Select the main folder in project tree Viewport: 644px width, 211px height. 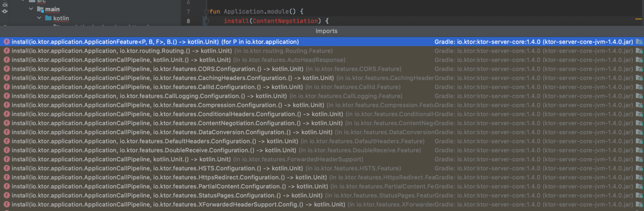[52, 9]
